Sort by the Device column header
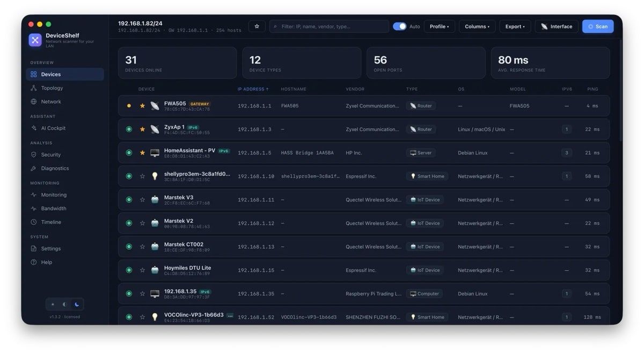Screen dimensions: 644x353 (x=147, y=89)
